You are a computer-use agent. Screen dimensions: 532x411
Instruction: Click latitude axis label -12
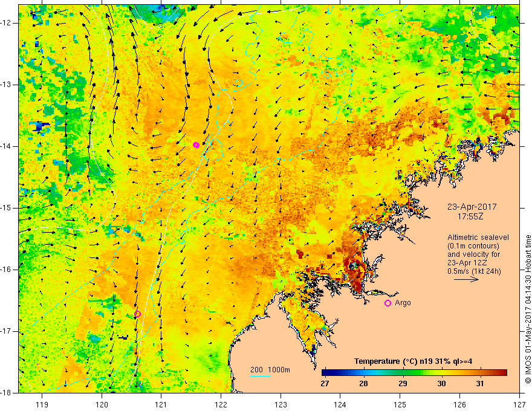click(x=7, y=23)
